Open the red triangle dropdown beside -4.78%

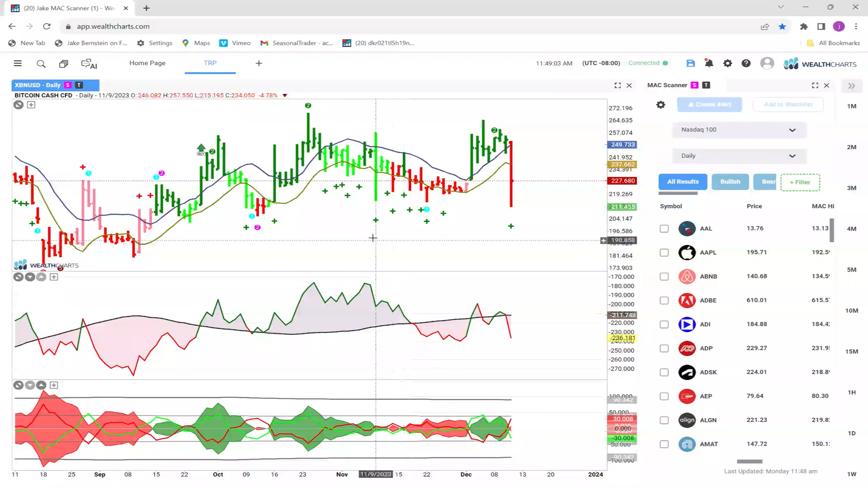tap(285, 95)
